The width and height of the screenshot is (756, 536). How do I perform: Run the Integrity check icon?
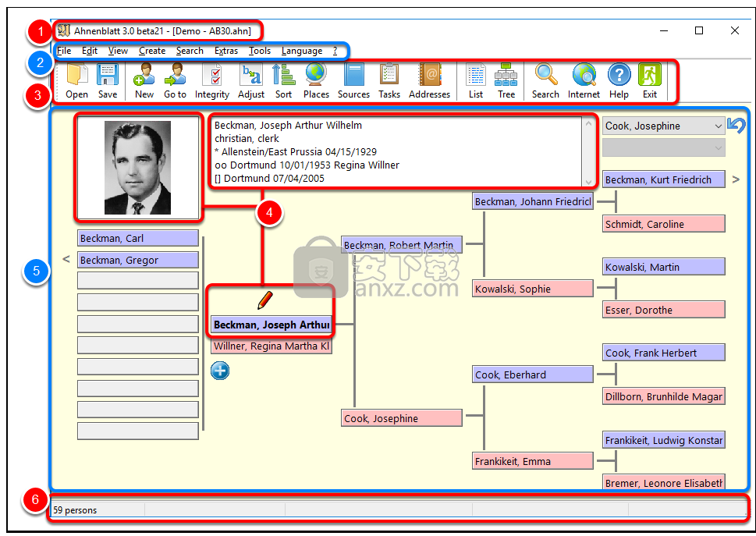point(211,75)
